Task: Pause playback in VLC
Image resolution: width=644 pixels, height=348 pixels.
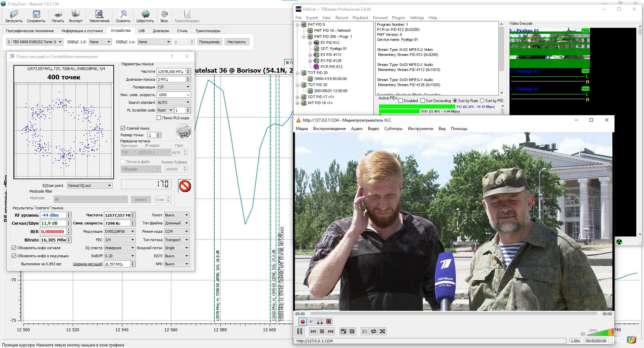Action: pos(300,331)
